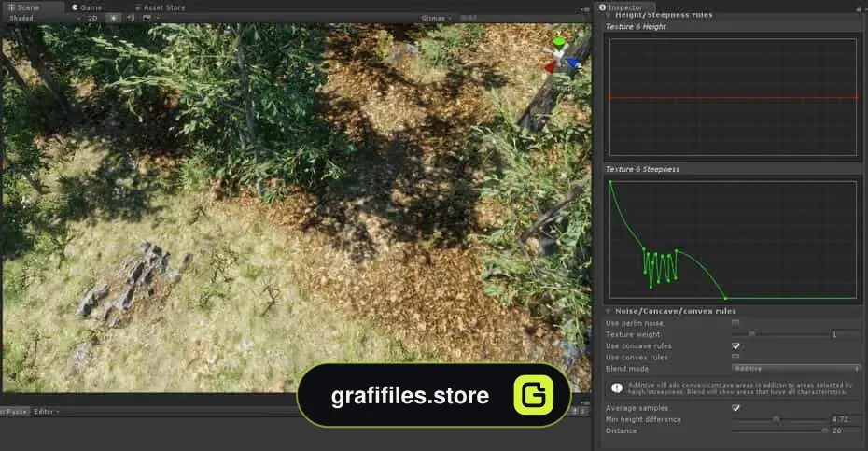Click the Average samples label
Image resolution: width=868 pixels, height=451 pixels.
[637, 408]
